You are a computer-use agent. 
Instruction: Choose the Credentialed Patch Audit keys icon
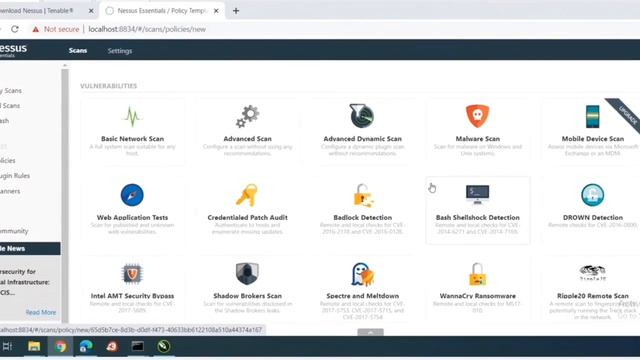point(247,195)
